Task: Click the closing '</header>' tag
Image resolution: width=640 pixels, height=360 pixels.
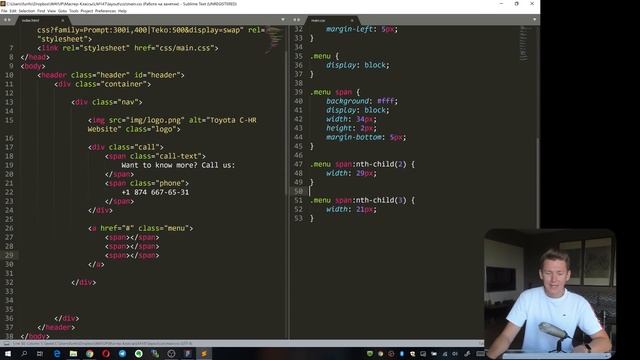Action: pos(56,327)
